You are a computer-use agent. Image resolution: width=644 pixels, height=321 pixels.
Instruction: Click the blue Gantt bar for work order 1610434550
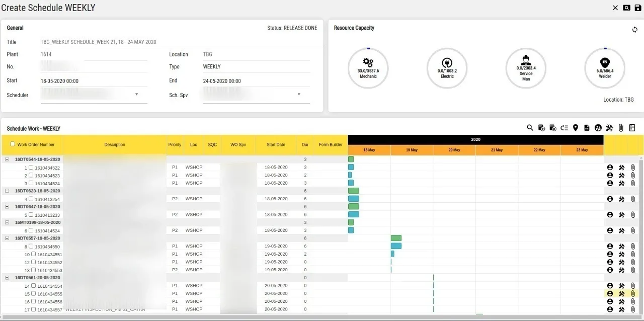pos(396,246)
